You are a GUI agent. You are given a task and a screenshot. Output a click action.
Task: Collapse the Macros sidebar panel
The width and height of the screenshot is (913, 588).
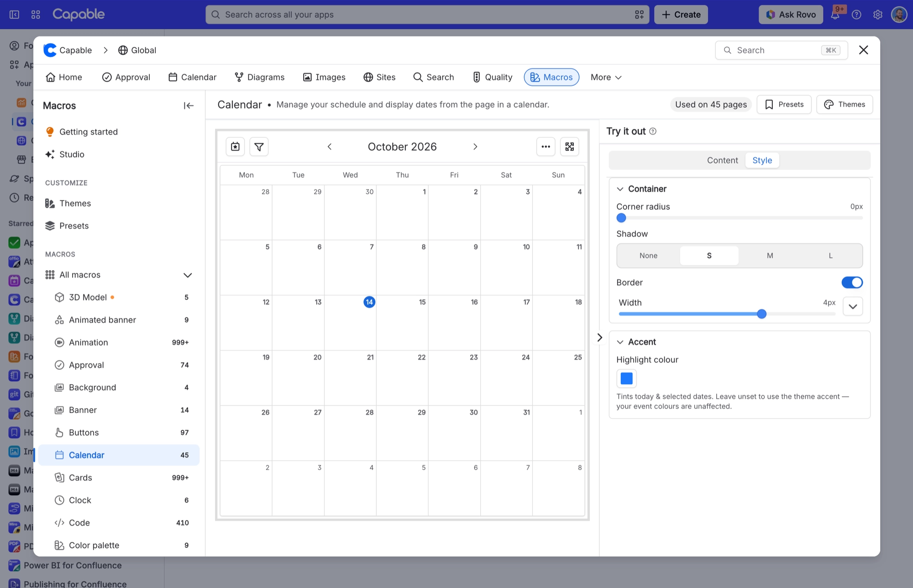(x=189, y=105)
